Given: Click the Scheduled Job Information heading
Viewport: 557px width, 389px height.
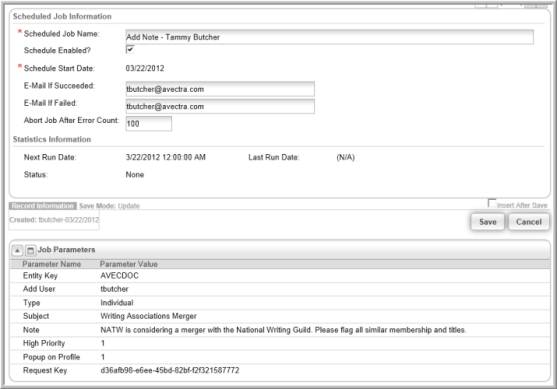Looking at the screenshot, I should [62, 16].
